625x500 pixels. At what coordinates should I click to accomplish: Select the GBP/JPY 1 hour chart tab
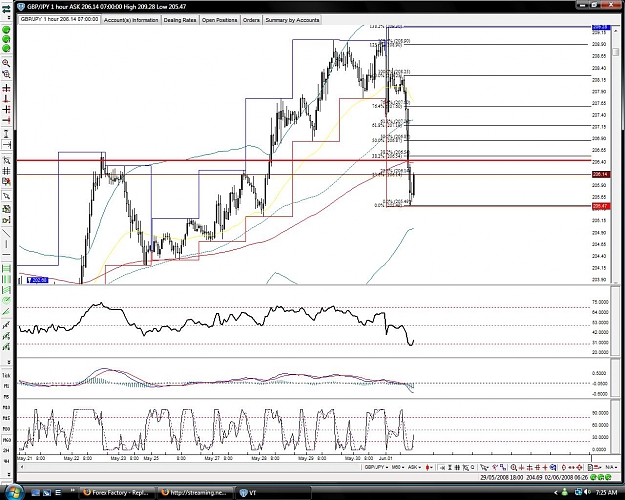pos(59,19)
